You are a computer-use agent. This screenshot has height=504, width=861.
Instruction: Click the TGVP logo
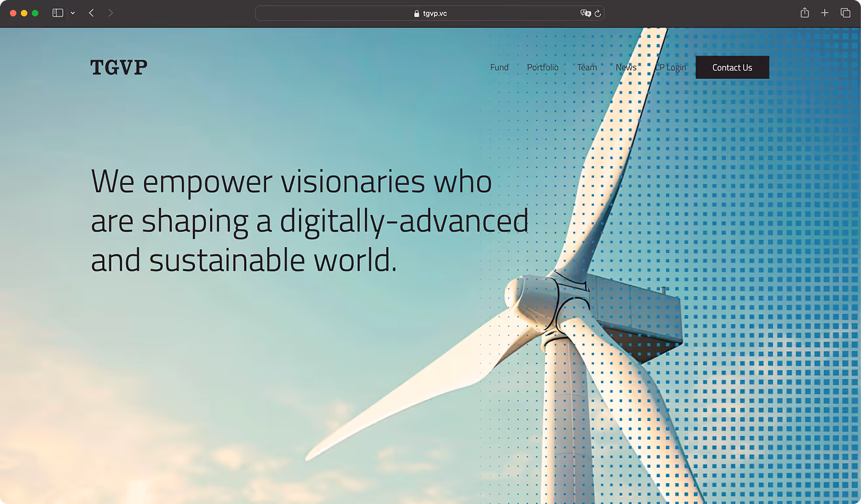coord(119,67)
